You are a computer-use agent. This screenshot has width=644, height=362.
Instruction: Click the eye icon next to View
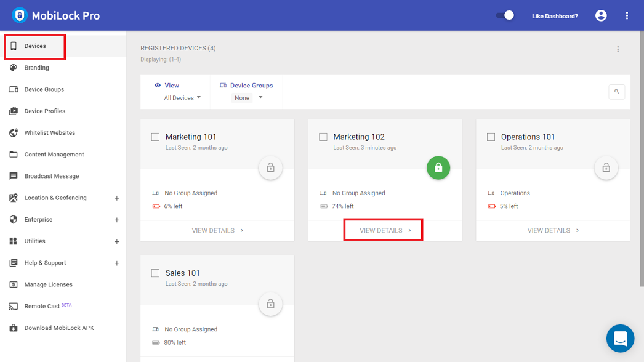pyautogui.click(x=158, y=86)
